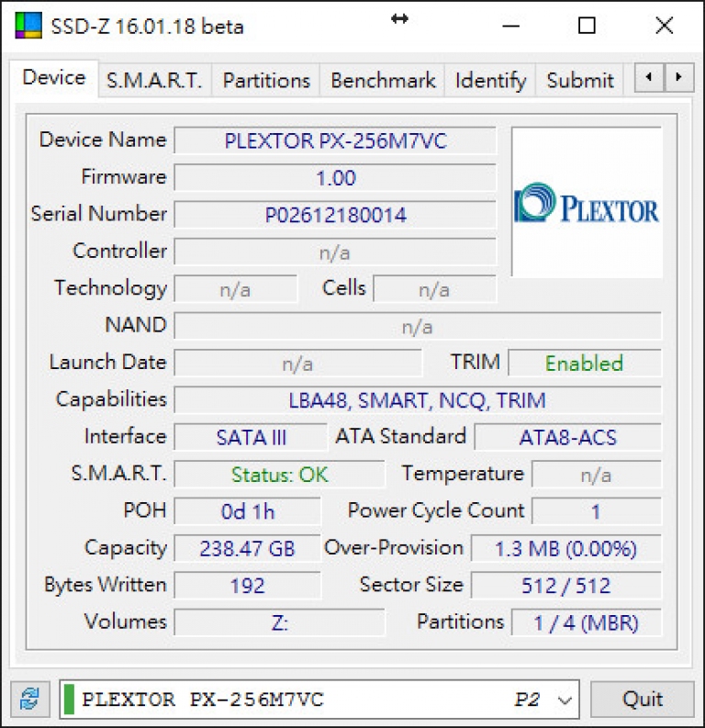Click the Cells n/a field
This screenshot has height=728, width=705.
pyautogui.click(x=435, y=289)
